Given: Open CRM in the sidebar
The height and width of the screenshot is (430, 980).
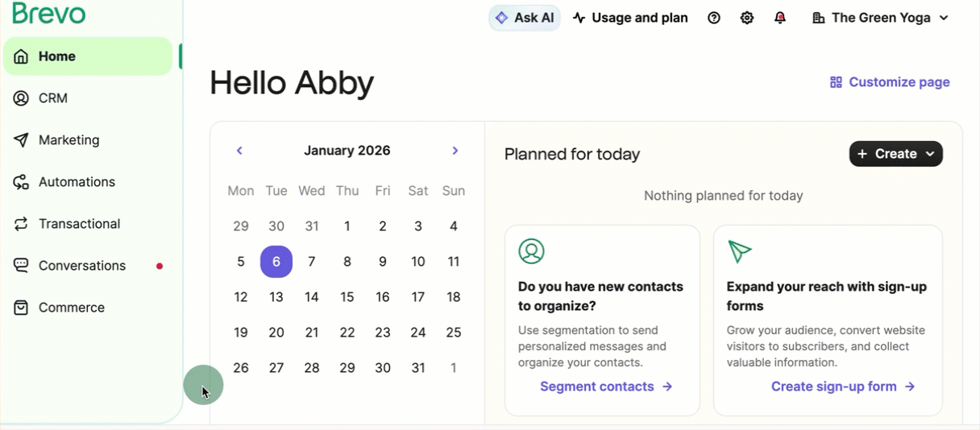Looking at the screenshot, I should coord(53,98).
